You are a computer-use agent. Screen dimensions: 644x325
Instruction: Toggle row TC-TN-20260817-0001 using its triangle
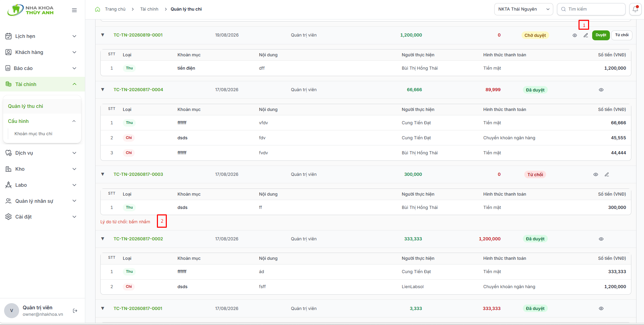pos(103,308)
